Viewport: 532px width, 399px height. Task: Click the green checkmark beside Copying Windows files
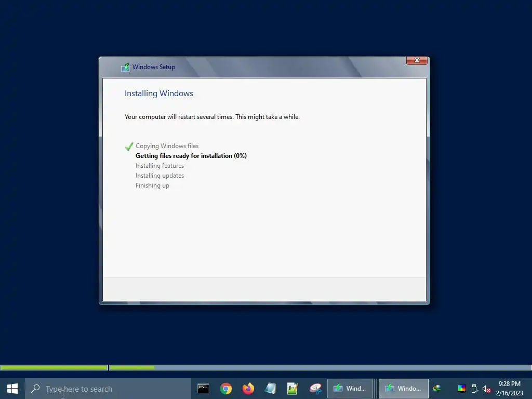click(129, 146)
